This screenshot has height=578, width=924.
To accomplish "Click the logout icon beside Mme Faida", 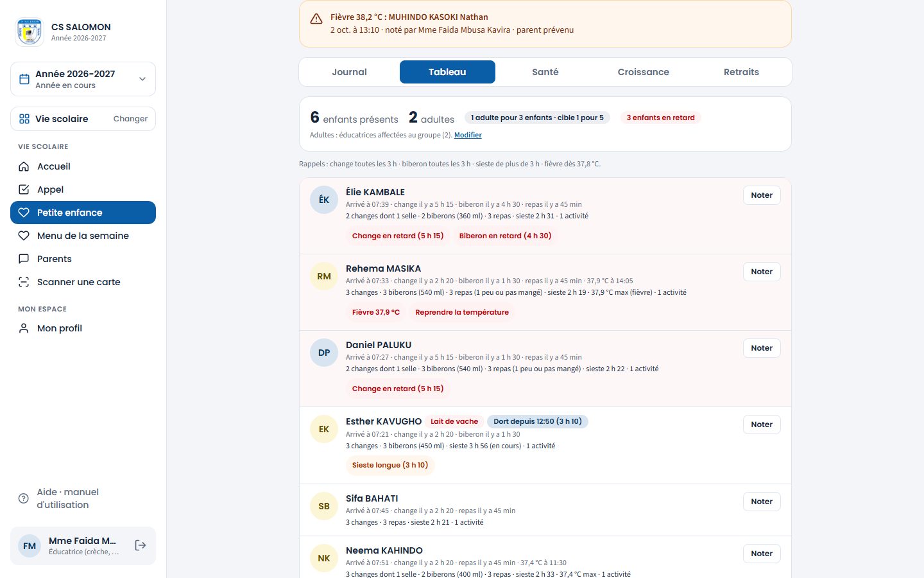I will [x=141, y=545].
